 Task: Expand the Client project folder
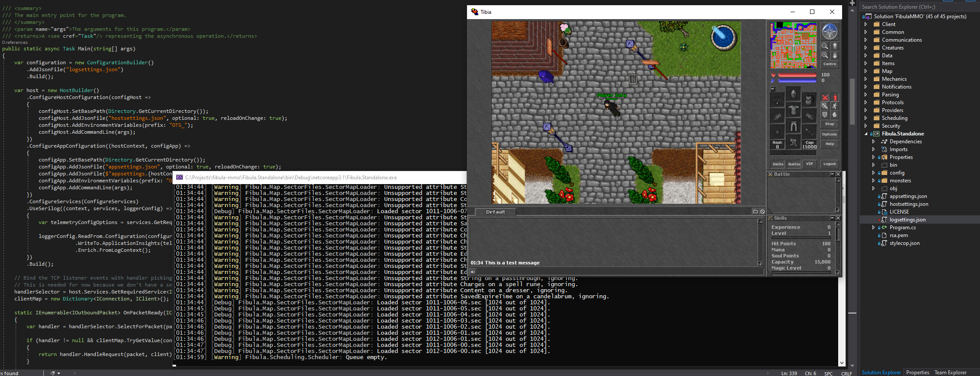(866, 24)
